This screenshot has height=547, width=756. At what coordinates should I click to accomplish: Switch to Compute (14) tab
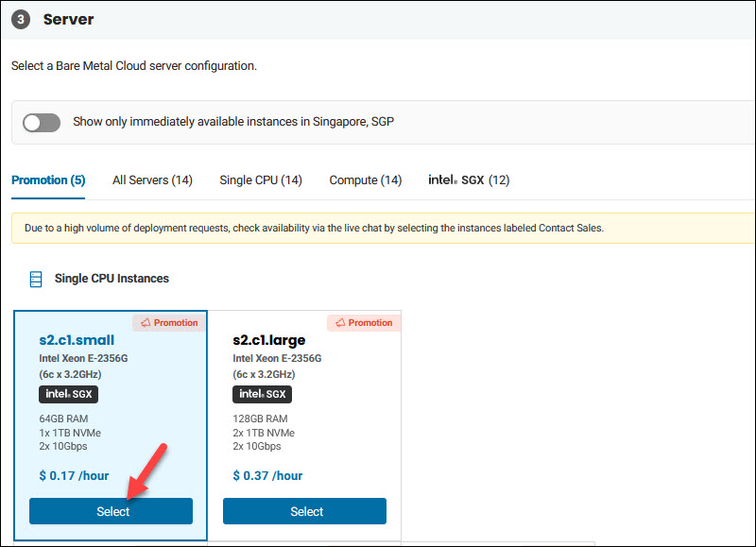pos(366,180)
